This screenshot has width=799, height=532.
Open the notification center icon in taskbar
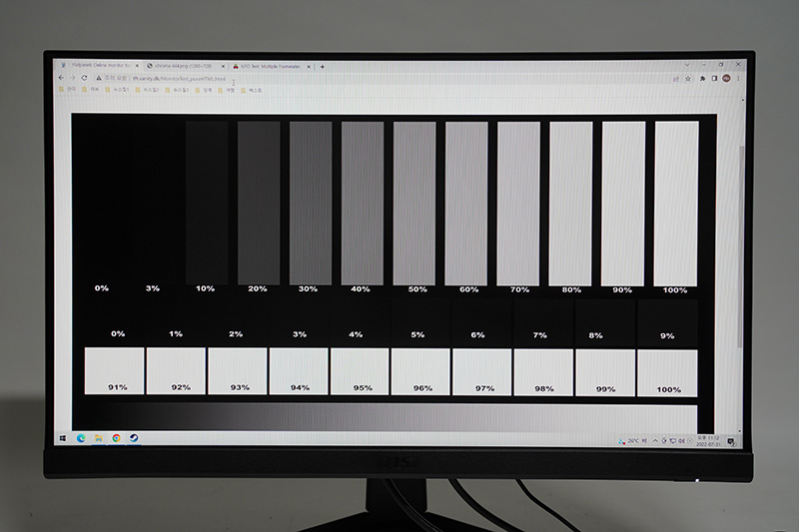pos(731,441)
